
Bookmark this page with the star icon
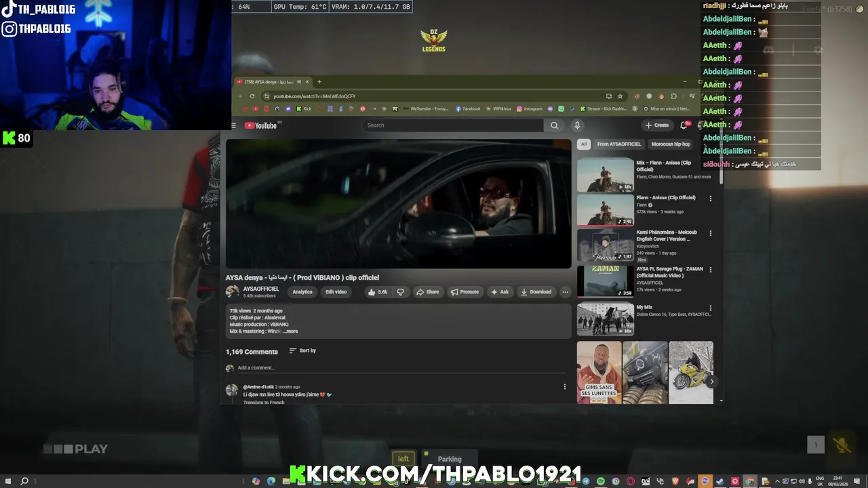click(x=620, y=96)
